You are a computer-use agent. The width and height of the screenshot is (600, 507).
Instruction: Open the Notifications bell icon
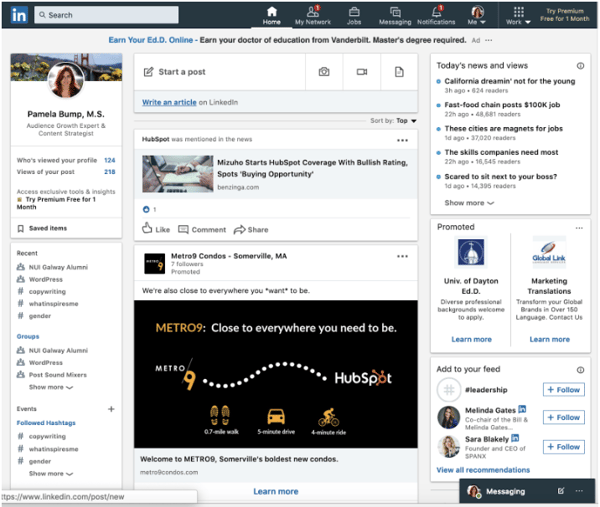tap(436, 12)
